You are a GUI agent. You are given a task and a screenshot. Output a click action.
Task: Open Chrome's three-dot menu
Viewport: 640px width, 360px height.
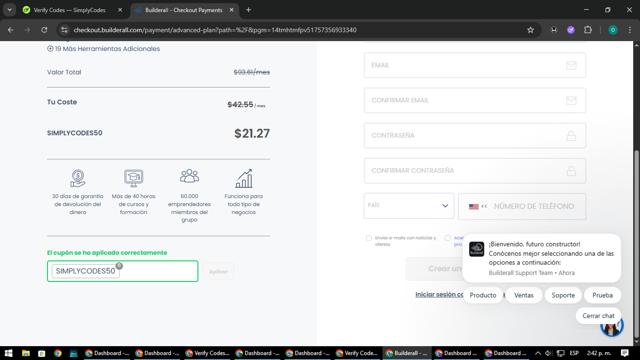tap(629, 30)
